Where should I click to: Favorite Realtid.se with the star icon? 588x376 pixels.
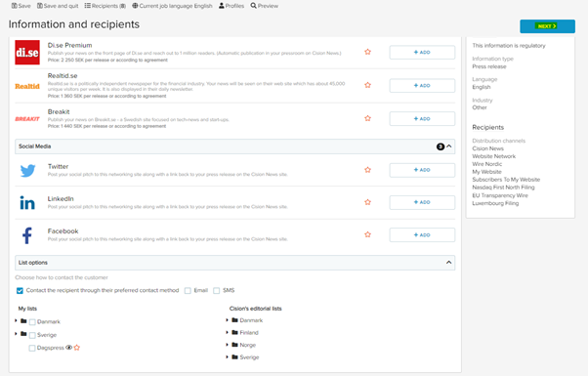tap(368, 85)
